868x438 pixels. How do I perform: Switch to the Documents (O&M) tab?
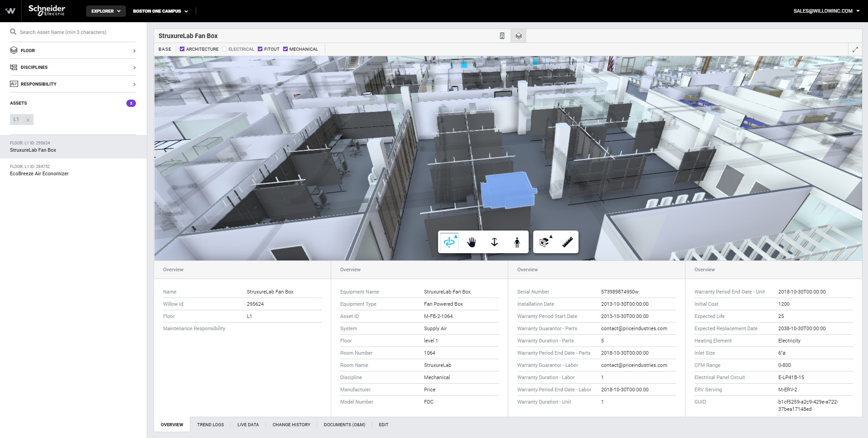click(x=344, y=424)
